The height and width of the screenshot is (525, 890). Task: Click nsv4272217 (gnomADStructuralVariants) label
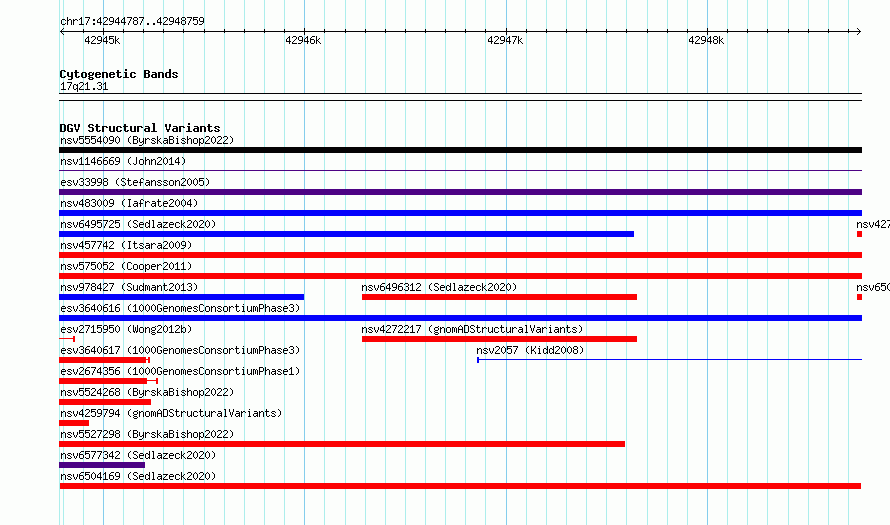(472, 329)
